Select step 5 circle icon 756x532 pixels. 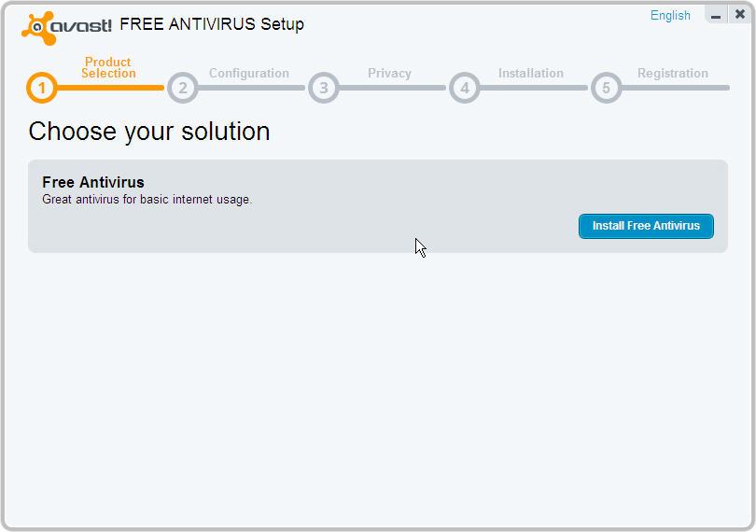pos(606,88)
